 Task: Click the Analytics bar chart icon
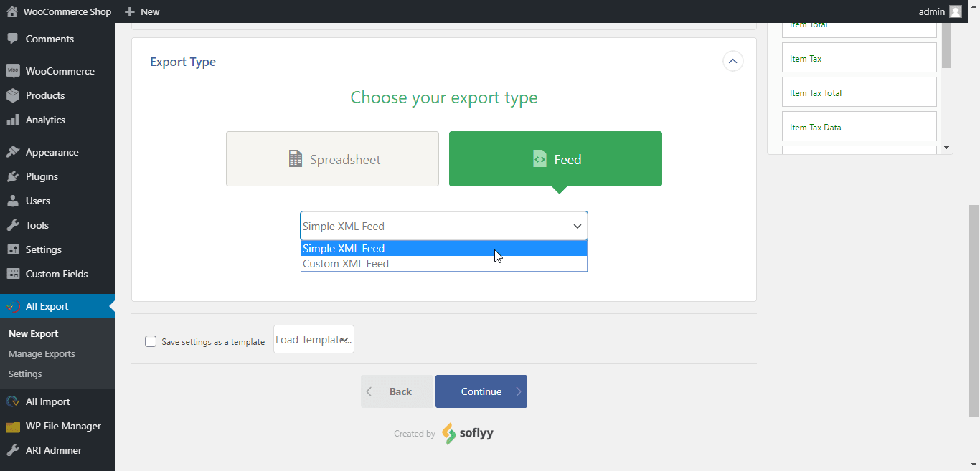pyautogui.click(x=12, y=120)
